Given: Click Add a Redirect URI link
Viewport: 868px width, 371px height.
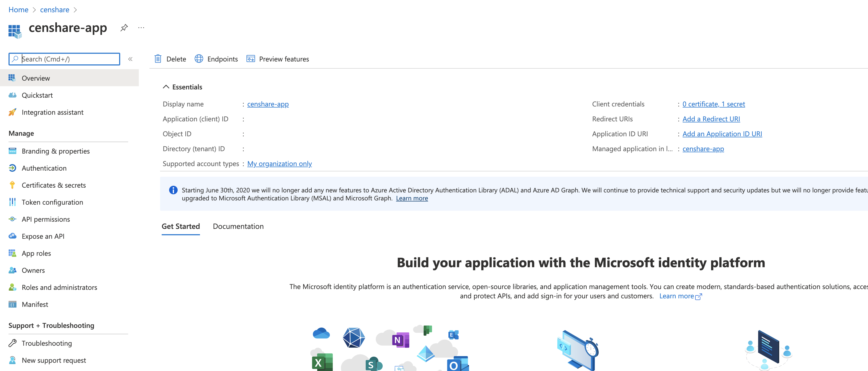Looking at the screenshot, I should pos(711,119).
